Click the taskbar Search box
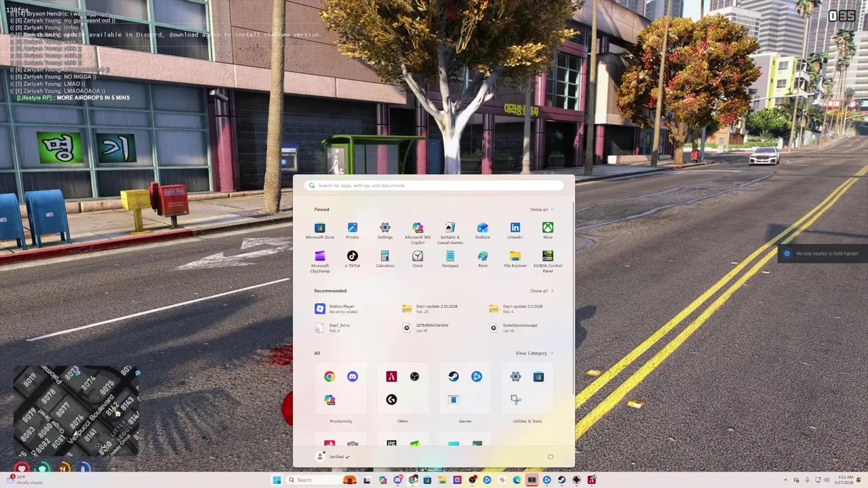The width and height of the screenshot is (868, 488). 321,480
